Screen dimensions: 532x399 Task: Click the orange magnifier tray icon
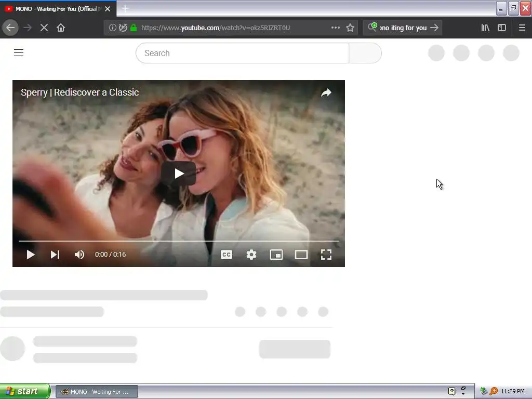click(x=494, y=391)
